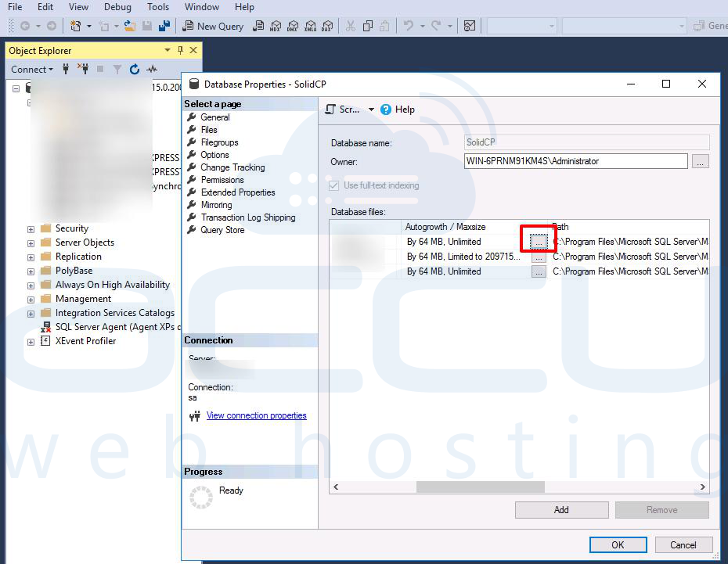Refresh the Object Explorer tree

tap(135, 69)
